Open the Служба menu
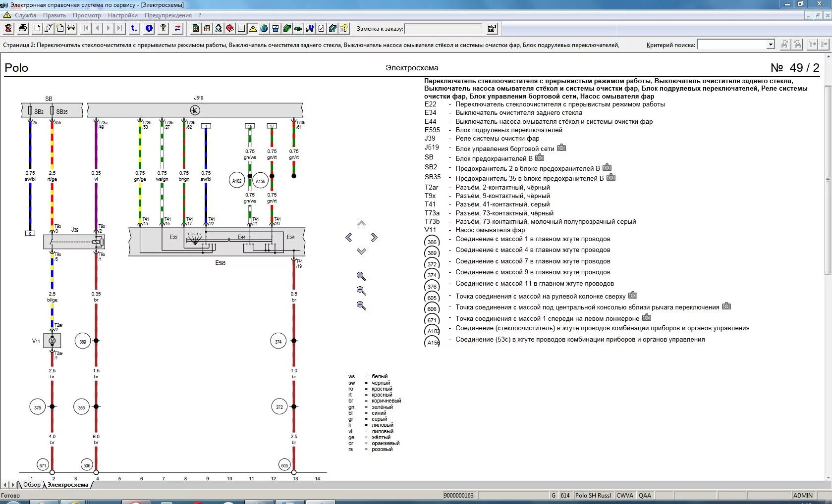Screen dimensions: 832x504 click(25, 15)
